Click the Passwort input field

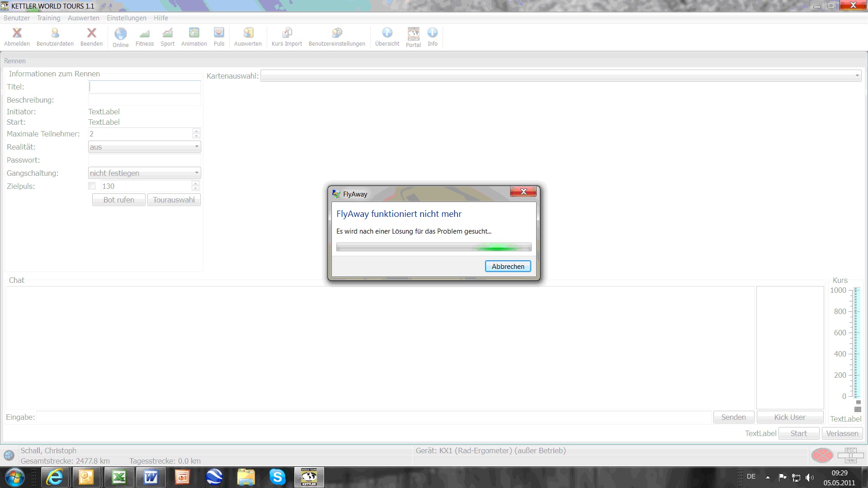(x=144, y=160)
